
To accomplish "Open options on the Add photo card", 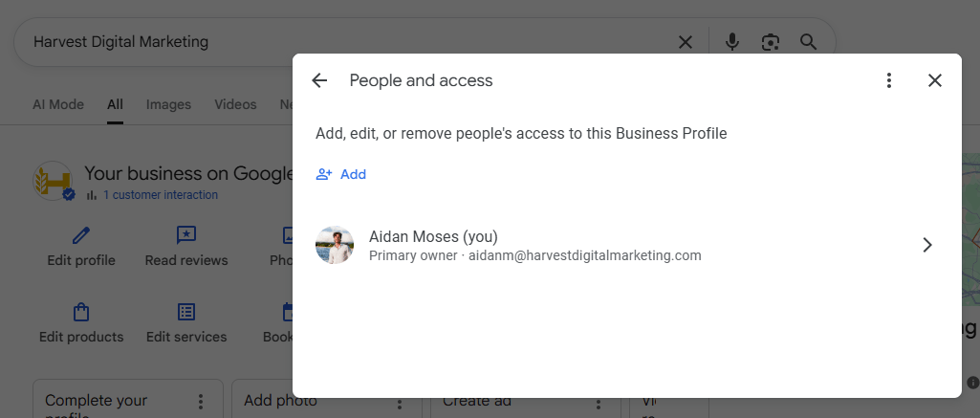I will [400, 405].
